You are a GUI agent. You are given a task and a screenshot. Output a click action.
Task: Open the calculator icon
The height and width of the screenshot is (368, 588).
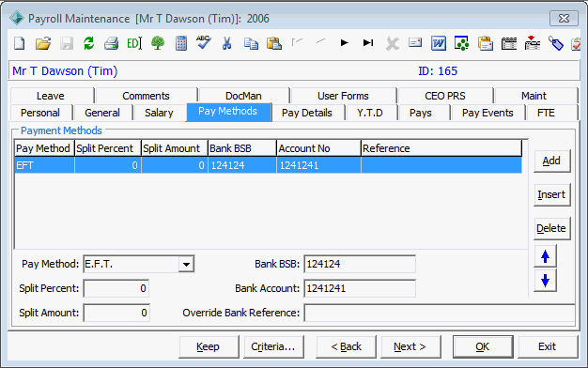tap(181, 43)
